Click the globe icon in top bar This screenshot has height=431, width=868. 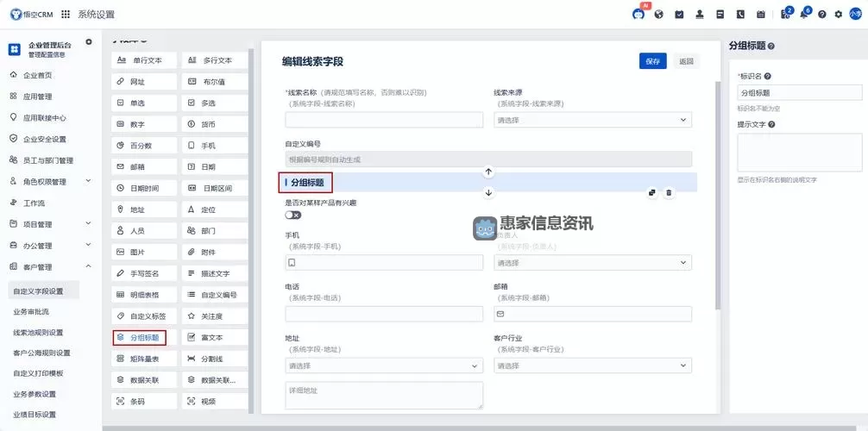658,15
